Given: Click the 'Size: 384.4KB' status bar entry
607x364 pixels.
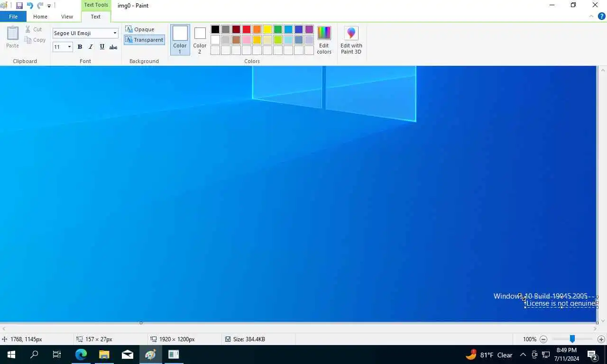Looking at the screenshot, I should click(245, 339).
